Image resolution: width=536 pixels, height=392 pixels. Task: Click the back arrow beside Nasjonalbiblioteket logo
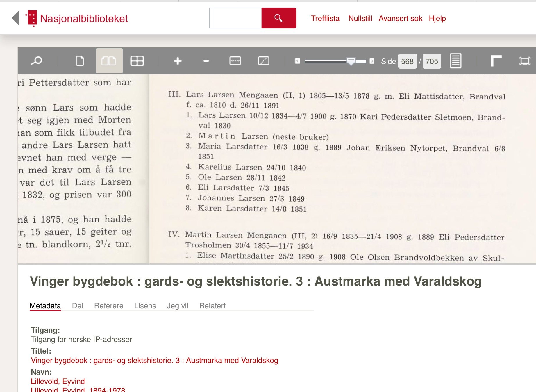pos(16,18)
